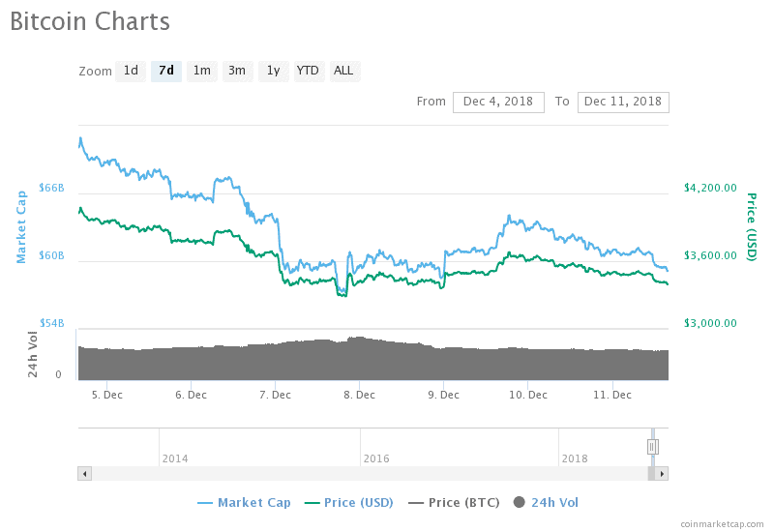
Task: Click the Market Cap axis title
Action: pos(21,227)
